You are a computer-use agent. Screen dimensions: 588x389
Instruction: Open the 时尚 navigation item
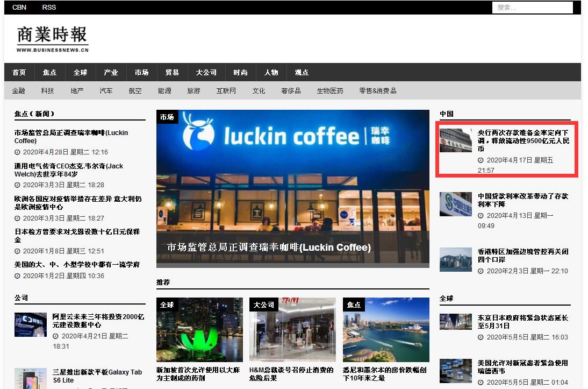[240, 72]
